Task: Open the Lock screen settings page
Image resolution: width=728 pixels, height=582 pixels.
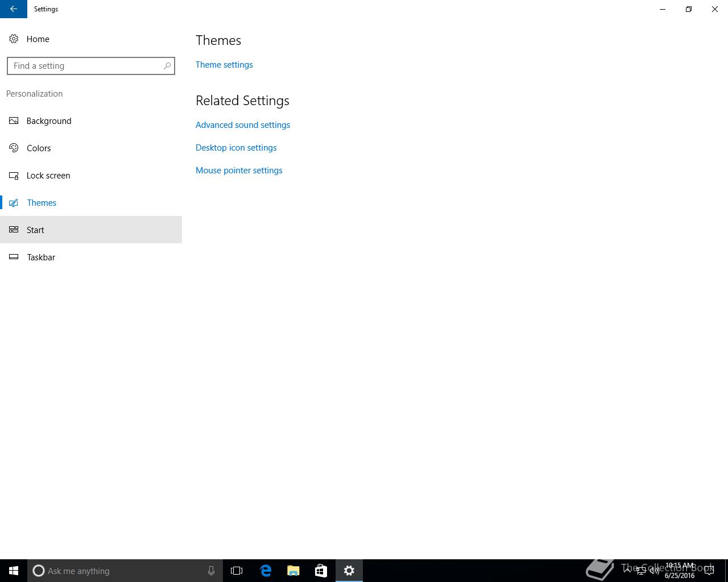Action: coord(91,175)
